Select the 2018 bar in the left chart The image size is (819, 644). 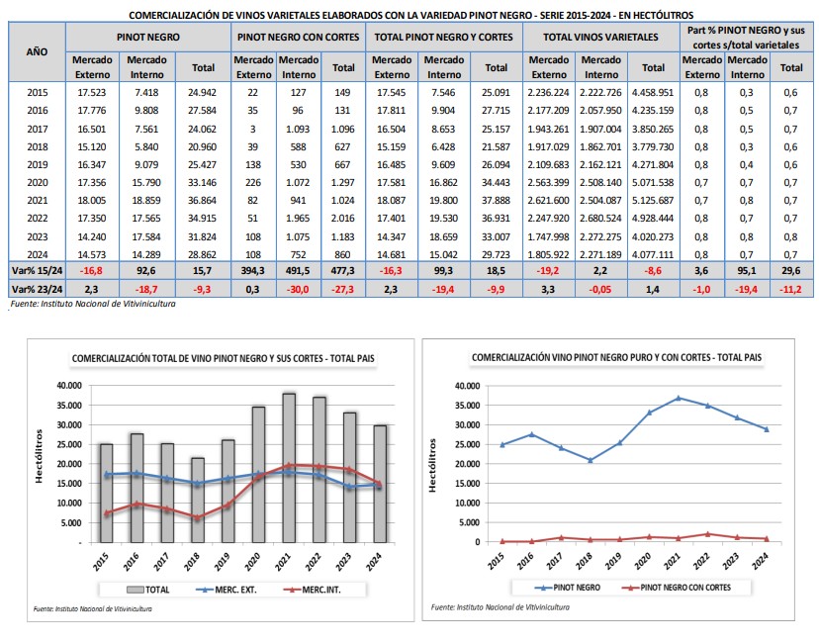point(198,501)
